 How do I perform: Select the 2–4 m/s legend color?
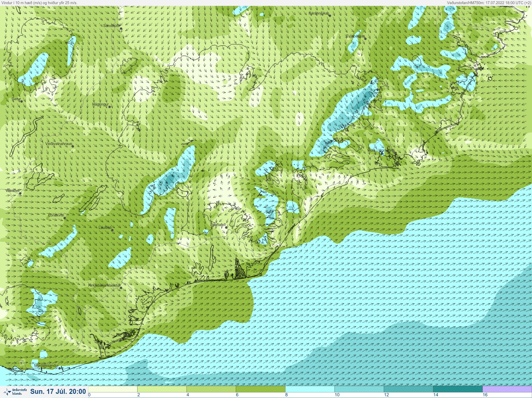pos(162,389)
